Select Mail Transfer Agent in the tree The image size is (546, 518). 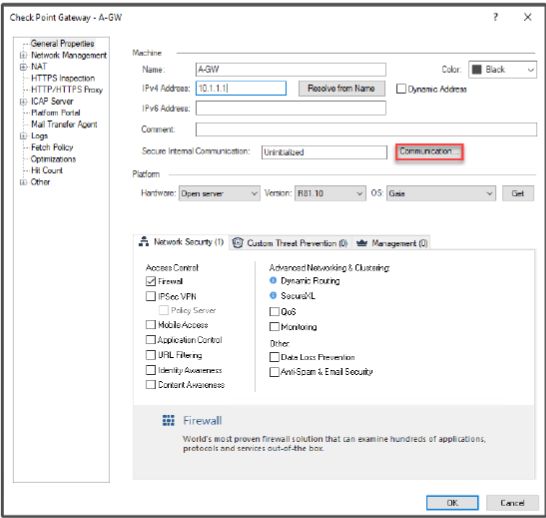click(x=64, y=124)
